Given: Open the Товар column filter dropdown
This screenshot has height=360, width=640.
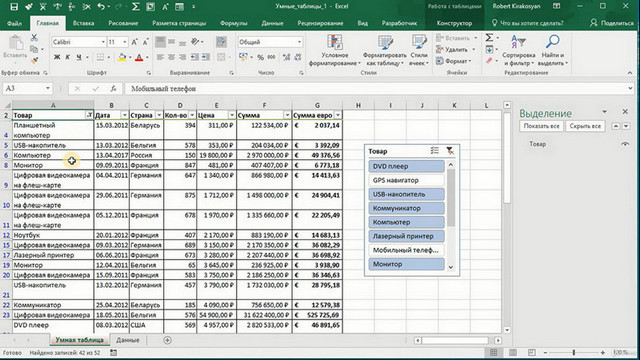Looking at the screenshot, I should tap(89, 115).
